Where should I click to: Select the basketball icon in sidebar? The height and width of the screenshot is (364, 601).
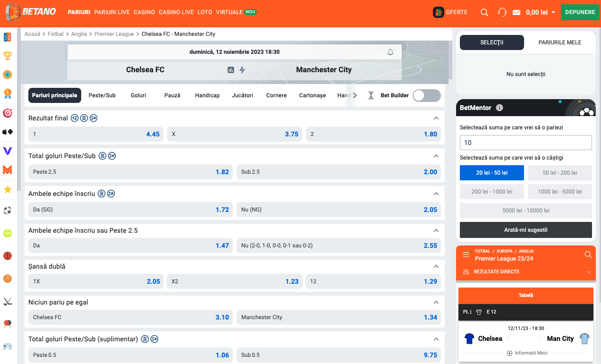click(8, 256)
